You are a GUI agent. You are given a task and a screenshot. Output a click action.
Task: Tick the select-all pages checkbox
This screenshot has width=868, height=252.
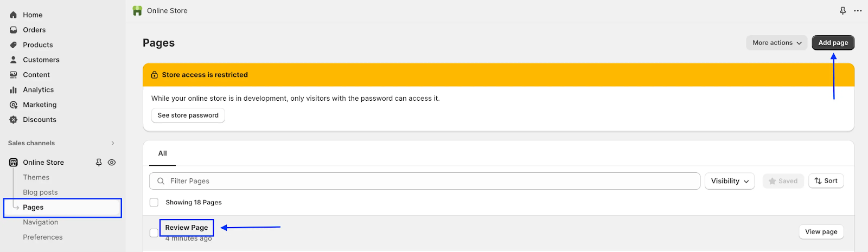(x=154, y=202)
